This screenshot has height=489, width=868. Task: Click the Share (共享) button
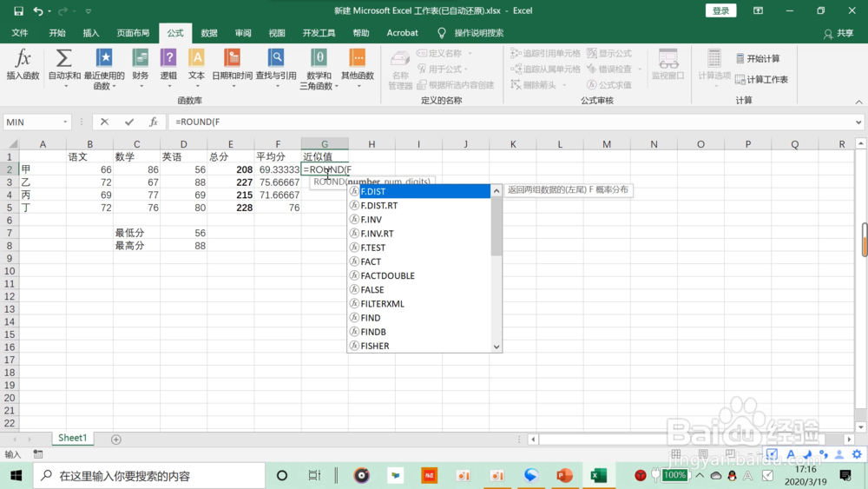coord(838,33)
